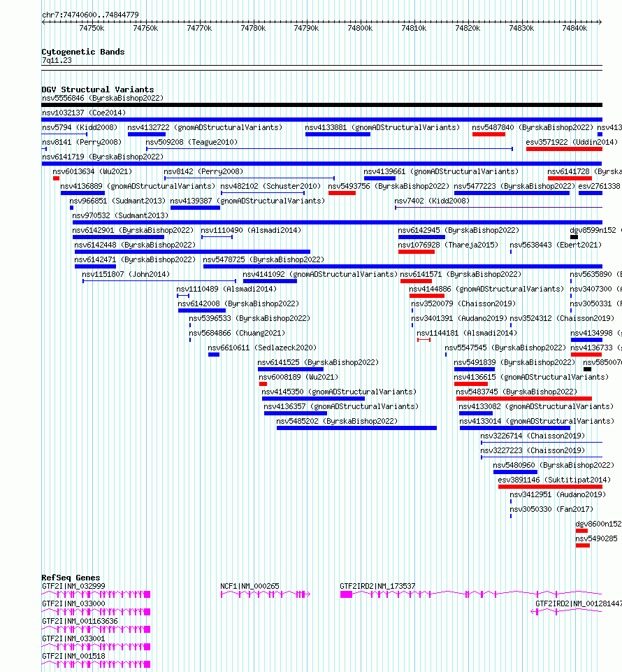Select nsv4141092 gnomAD variant label
622x672 pixels.
320,274
